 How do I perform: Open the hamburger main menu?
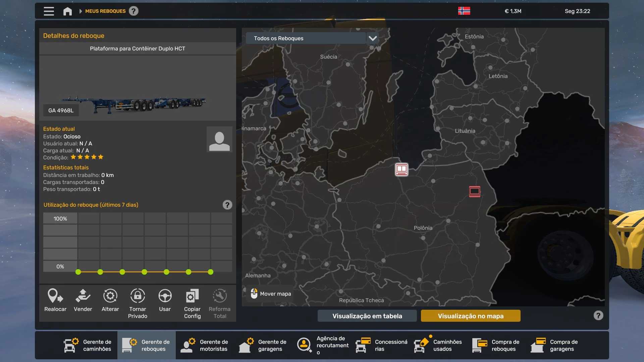click(x=49, y=11)
